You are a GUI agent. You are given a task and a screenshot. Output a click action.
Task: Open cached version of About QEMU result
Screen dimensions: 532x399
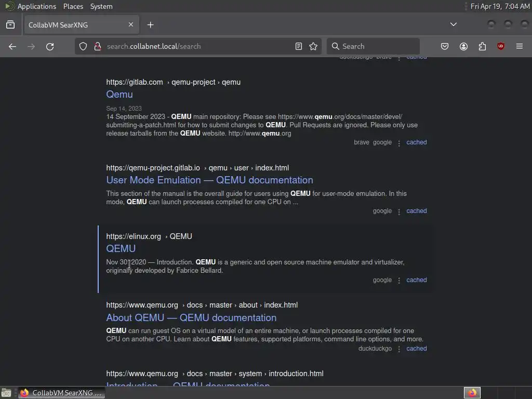click(x=417, y=349)
